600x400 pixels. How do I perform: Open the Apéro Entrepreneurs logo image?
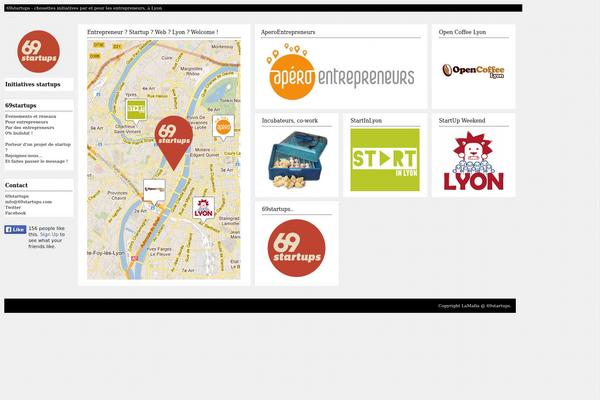pos(340,72)
